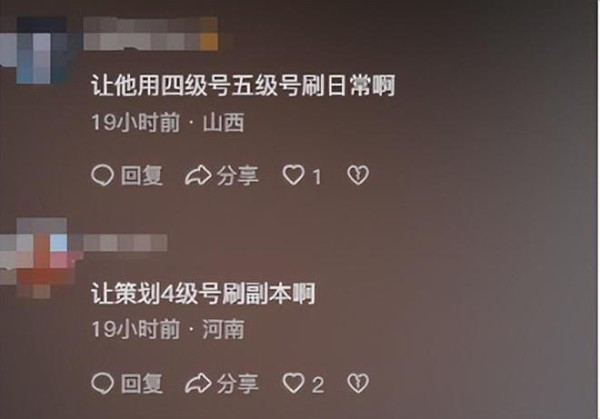Image resolution: width=600 pixels, height=419 pixels.
Task: Click share arrow icon on Henan comment
Action: tap(198, 383)
